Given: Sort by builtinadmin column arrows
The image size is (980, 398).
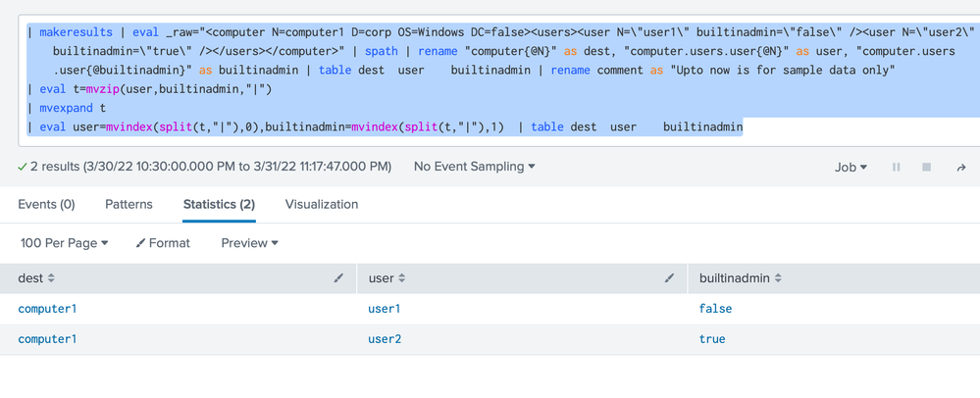Looking at the screenshot, I should click(778, 278).
